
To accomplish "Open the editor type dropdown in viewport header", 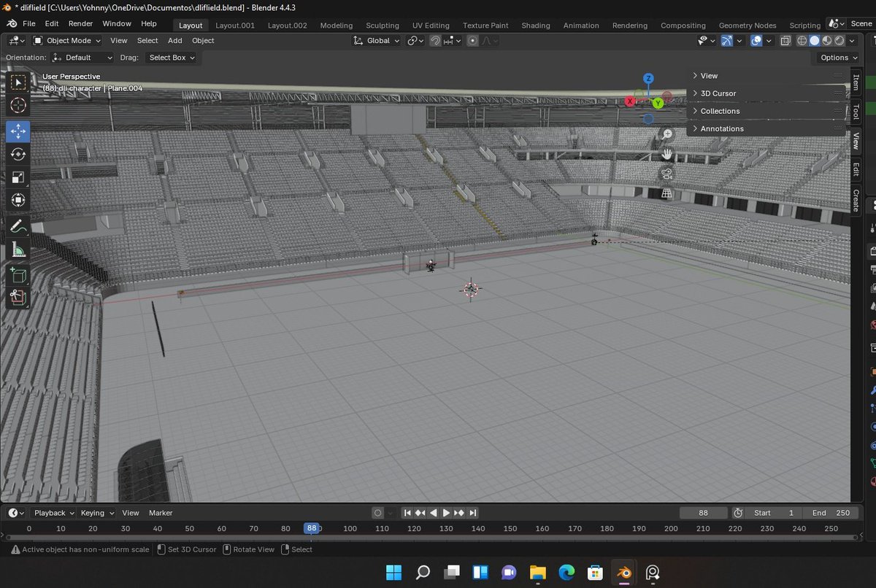I will (x=17, y=41).
